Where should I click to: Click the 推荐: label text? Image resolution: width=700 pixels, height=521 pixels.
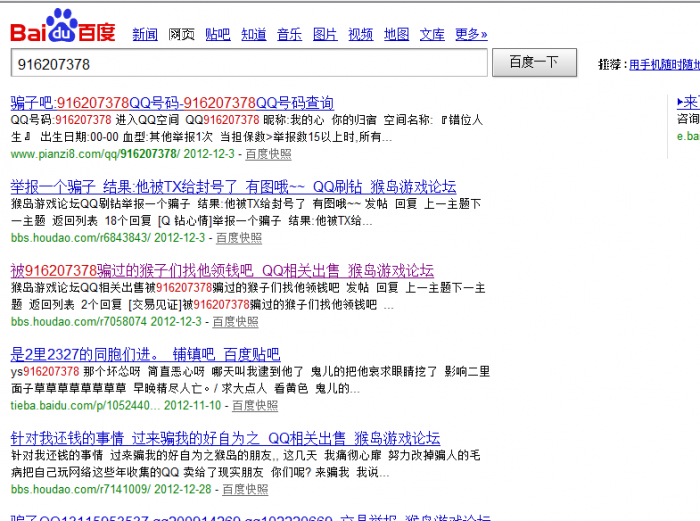point(612,65)
